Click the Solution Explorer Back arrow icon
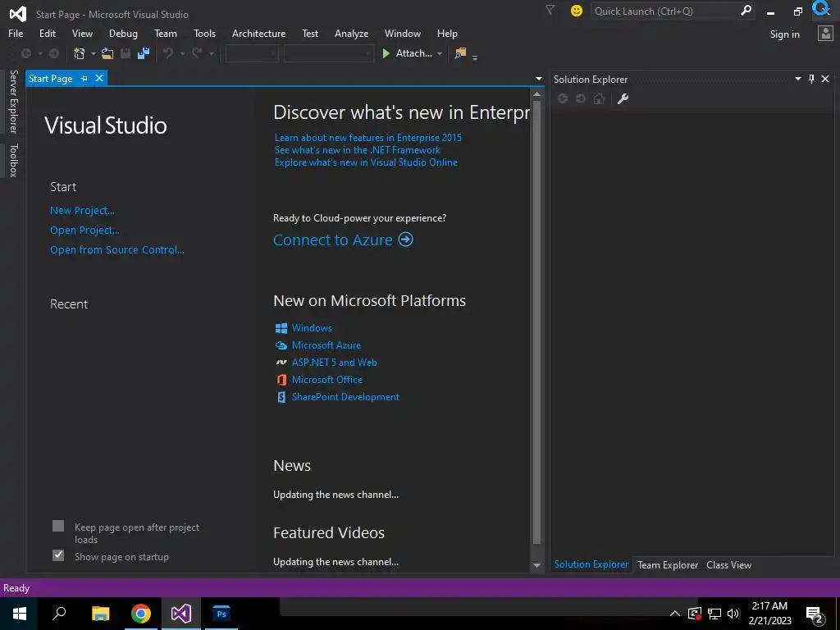840x630 pixels. point(563,99)
